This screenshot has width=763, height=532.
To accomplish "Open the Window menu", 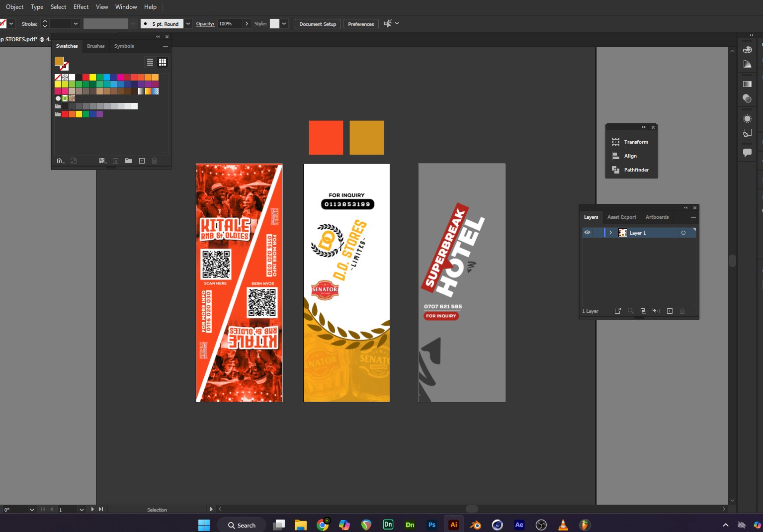I will [x=126, y=7].
